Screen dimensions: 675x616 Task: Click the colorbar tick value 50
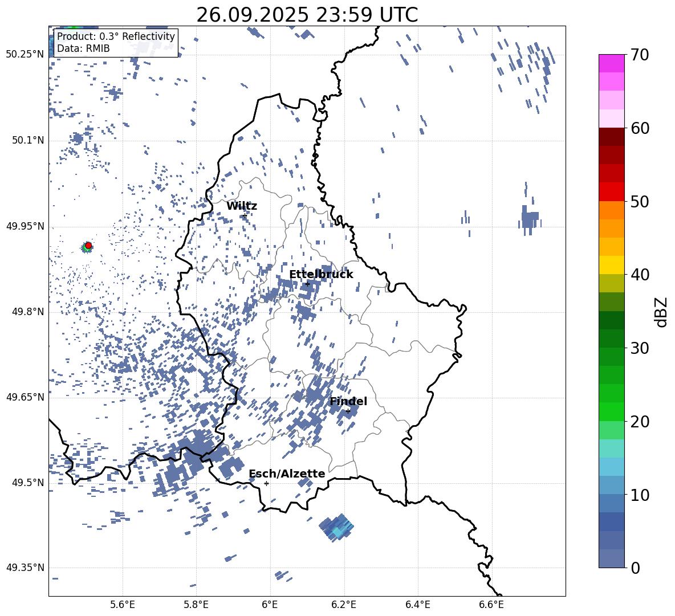click(x=640, y=201)
